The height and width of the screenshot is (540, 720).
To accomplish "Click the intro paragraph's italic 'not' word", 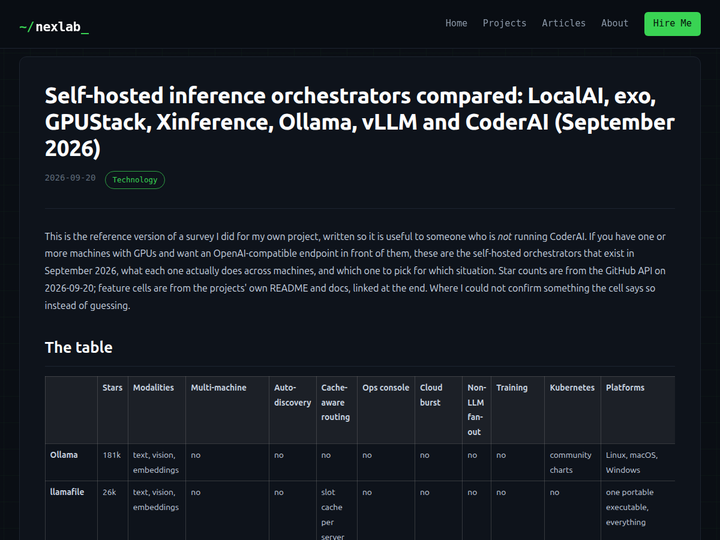I will click(x=504, y=236).
